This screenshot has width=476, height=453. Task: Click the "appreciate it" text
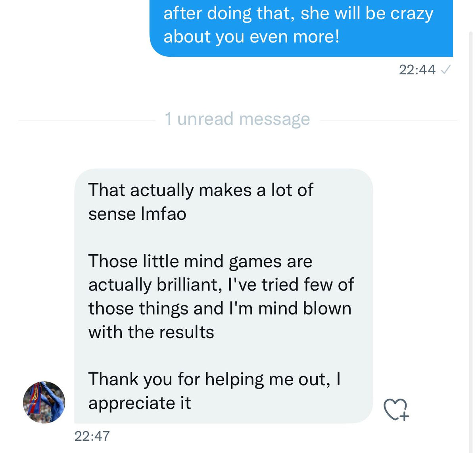(x=140, y=403)
